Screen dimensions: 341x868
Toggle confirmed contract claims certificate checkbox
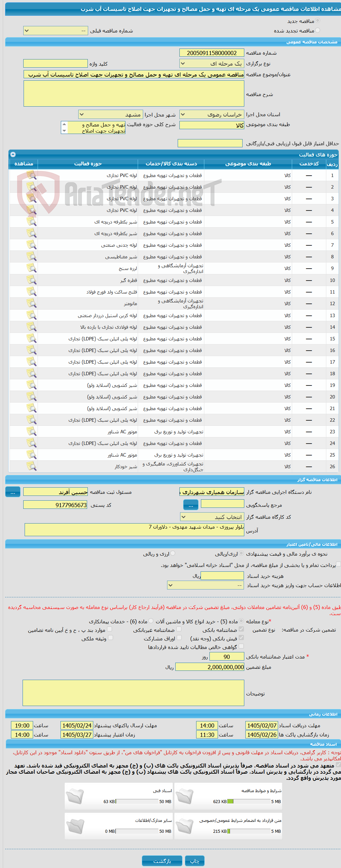[242, 646]
